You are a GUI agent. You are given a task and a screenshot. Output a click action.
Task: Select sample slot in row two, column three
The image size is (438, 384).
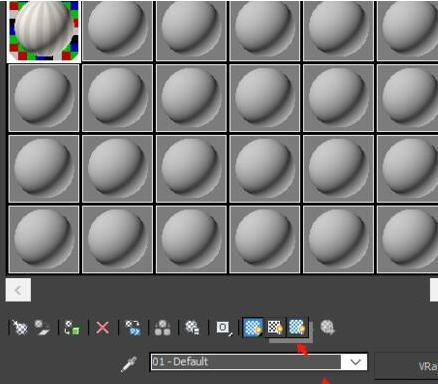(x=191, y=98)
